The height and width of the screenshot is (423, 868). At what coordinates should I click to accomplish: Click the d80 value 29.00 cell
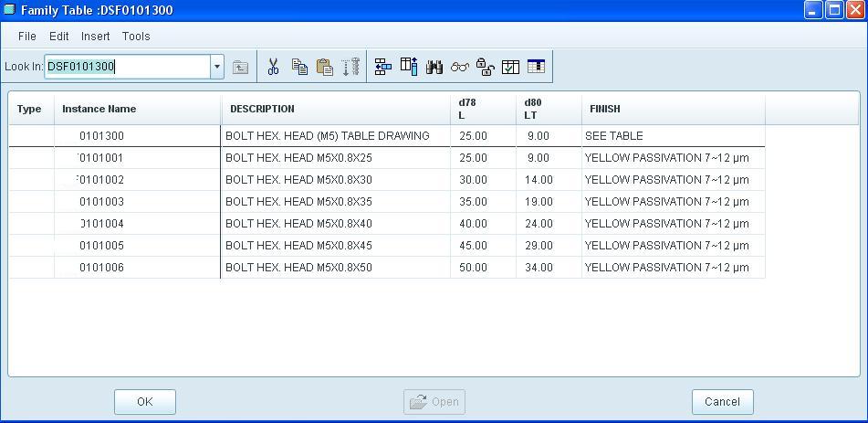[x=549, y=246]
